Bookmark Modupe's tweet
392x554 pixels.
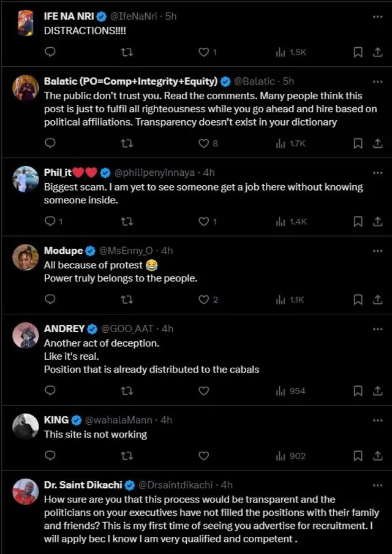(x=358, y=300)
